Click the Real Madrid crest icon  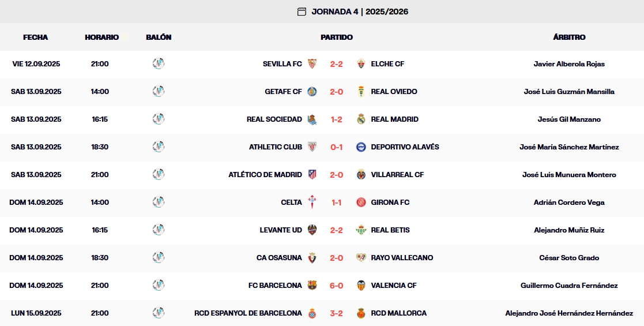click(x=361, y=119)
